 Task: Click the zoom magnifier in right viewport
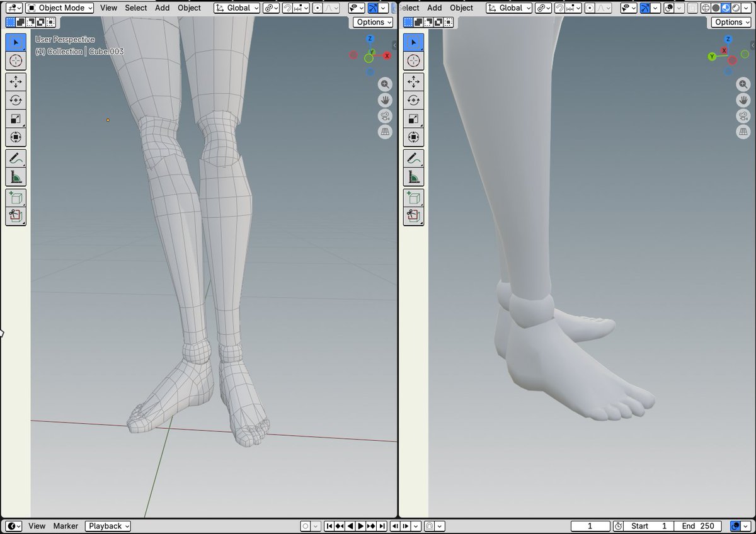(743, 84)
